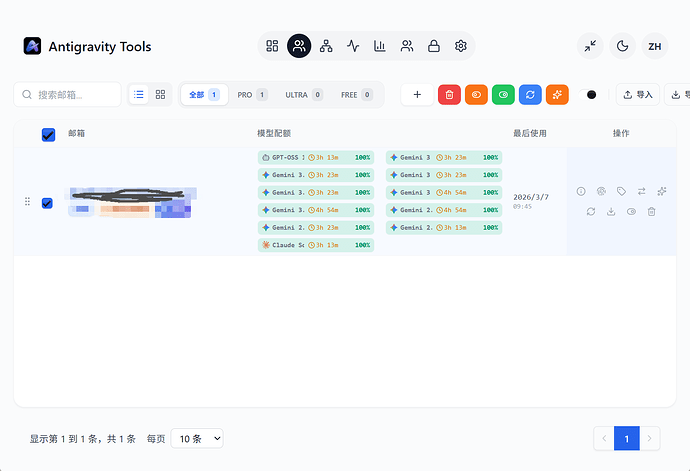This screenshot has height=471, width=690.
Task: Open device fingerprint icon in row actions
Action: 601,191
